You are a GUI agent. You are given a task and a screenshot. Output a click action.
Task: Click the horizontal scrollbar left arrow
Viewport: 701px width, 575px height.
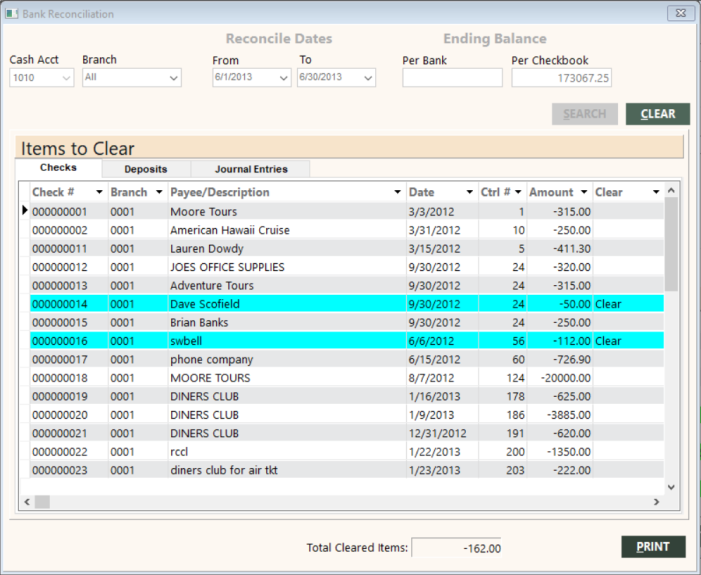[x=27, y=502]
